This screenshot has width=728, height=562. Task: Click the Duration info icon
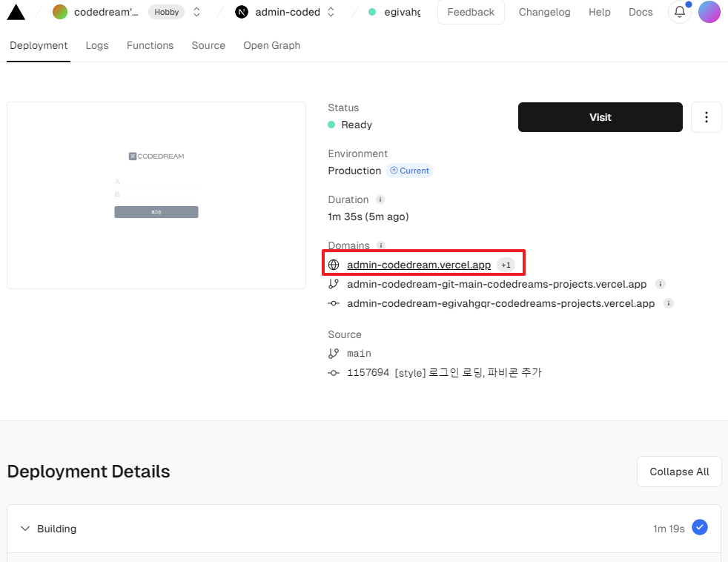[380, 199]
